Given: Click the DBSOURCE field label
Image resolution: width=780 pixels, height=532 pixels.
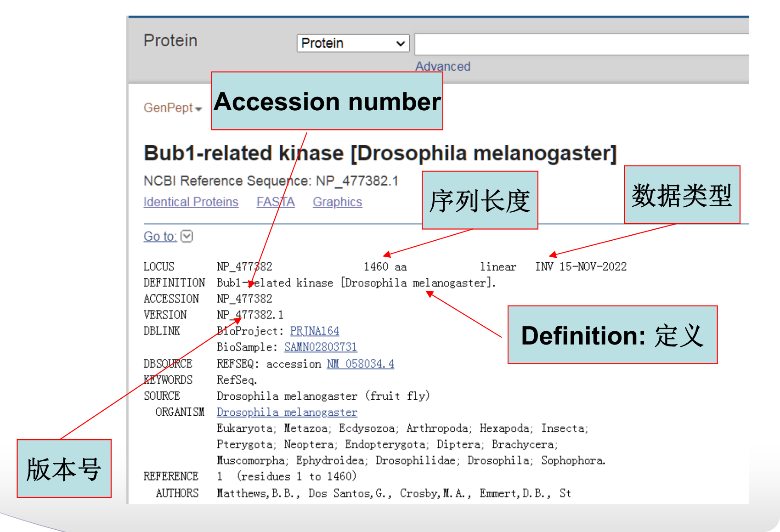Looking at the screenshot, I should tap(168, 364).
